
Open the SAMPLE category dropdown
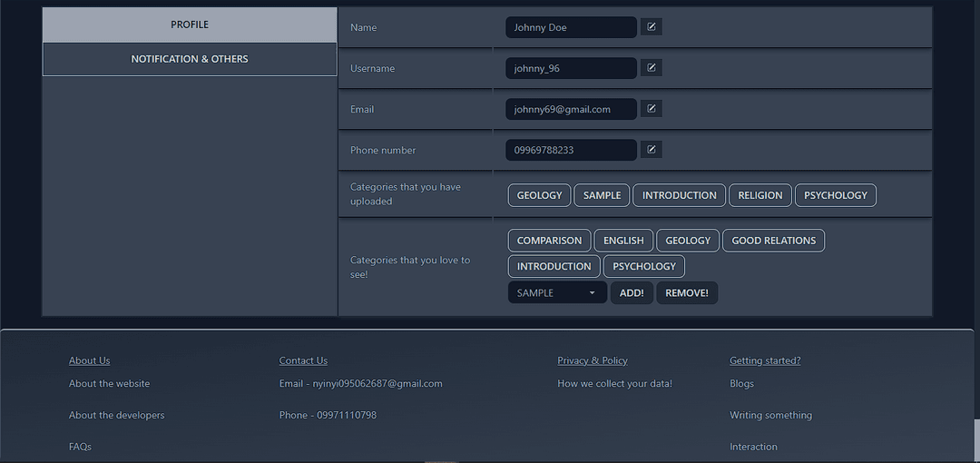tap(557, 293)
